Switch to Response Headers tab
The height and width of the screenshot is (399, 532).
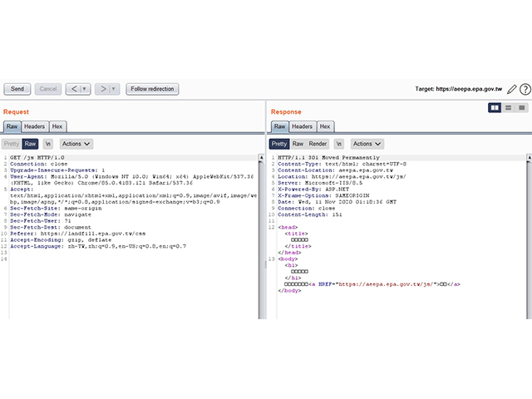tap(303, 126)
